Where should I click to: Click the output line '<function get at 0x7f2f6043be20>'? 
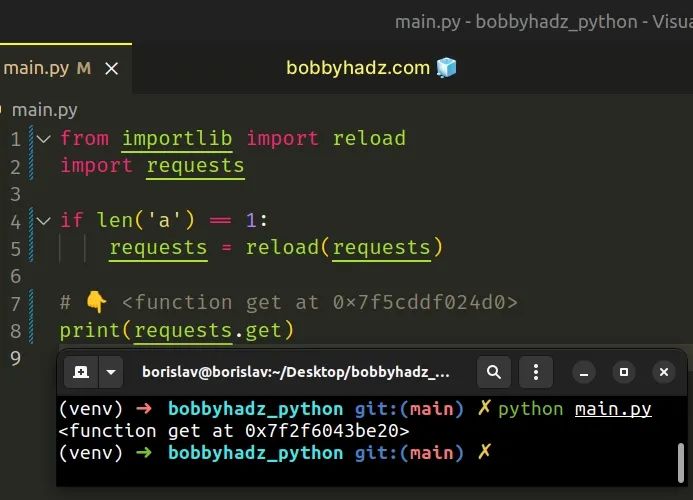234,431
